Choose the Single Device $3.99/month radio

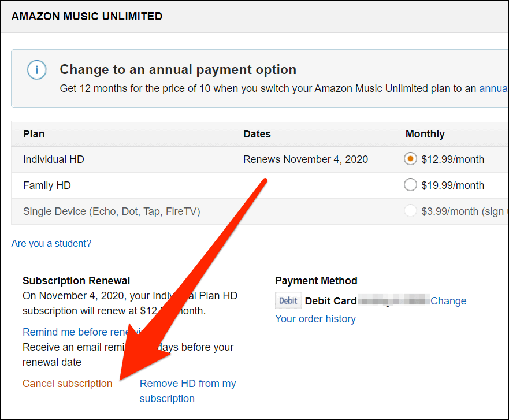point(410,211)
